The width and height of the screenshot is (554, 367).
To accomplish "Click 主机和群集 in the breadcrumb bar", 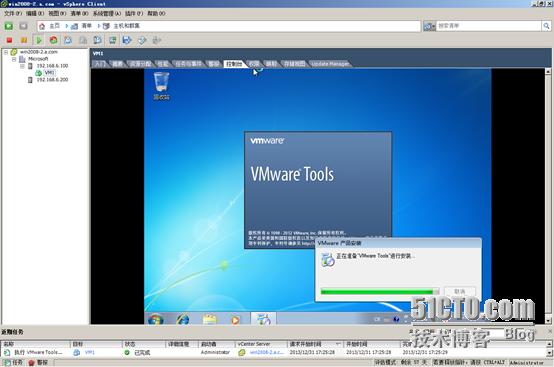I will click(x=126, y=26).
